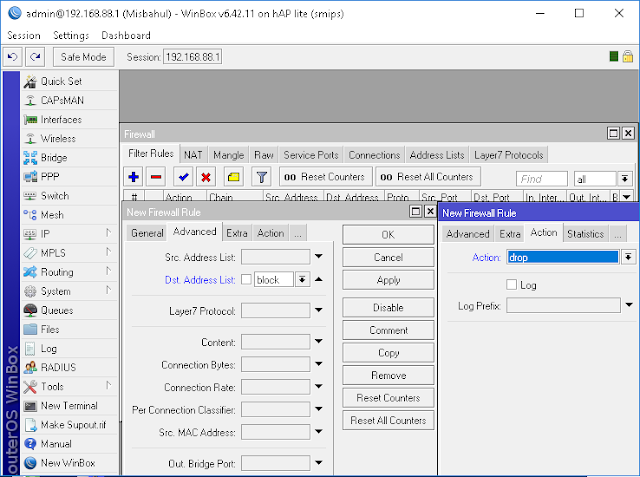Screen dimensions: 640x477
Task: Open the Session menu
Action: (x=24, y=35)
